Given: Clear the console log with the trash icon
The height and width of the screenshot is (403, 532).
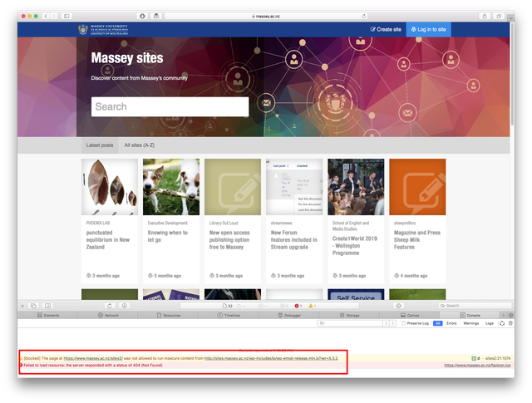Looking at the screenshot, I should [510, 323].
